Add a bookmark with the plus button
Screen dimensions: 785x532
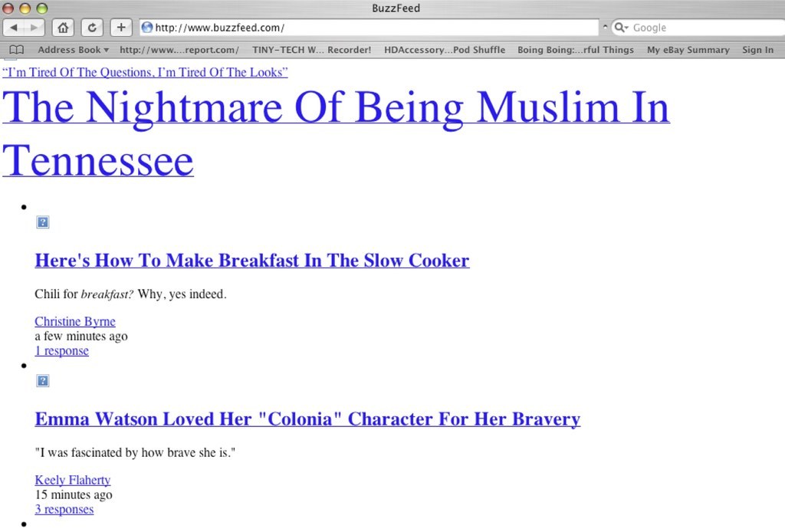[x=121, y=28]
